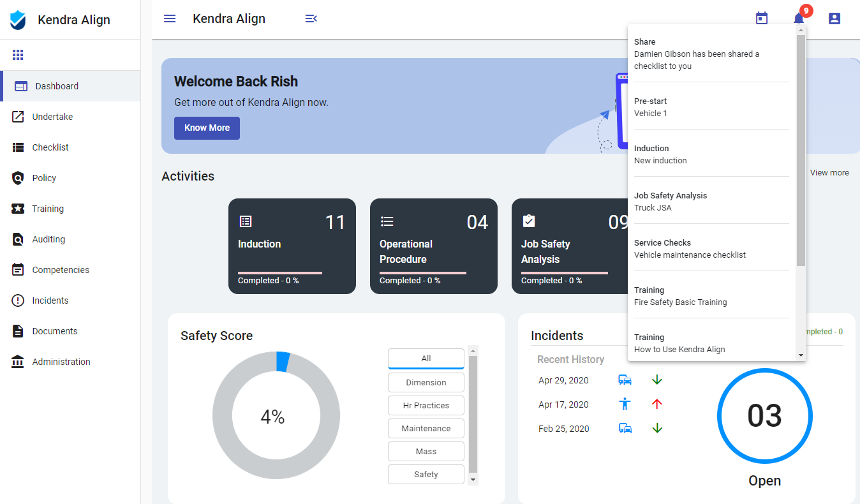Open Fire Safety Basic Training notification
This screenshot has width=860, height=504.
pyautogui.click(x=711, y=295)
